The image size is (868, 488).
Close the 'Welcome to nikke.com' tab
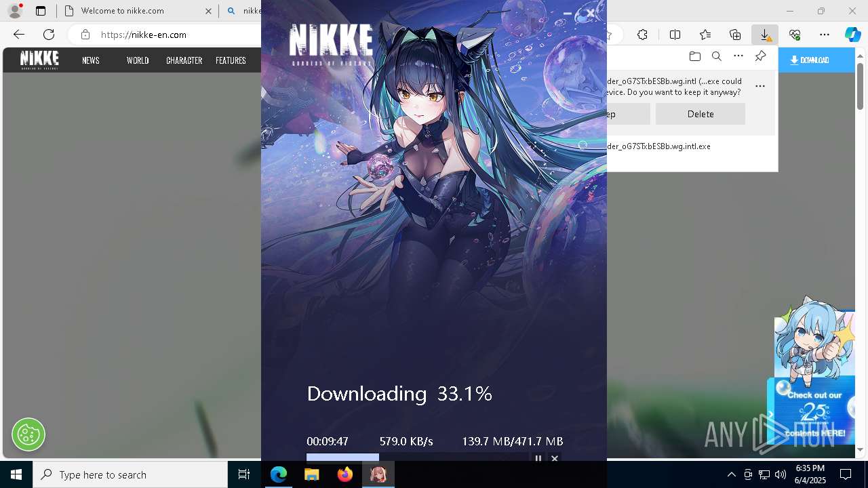pos(208,11)
